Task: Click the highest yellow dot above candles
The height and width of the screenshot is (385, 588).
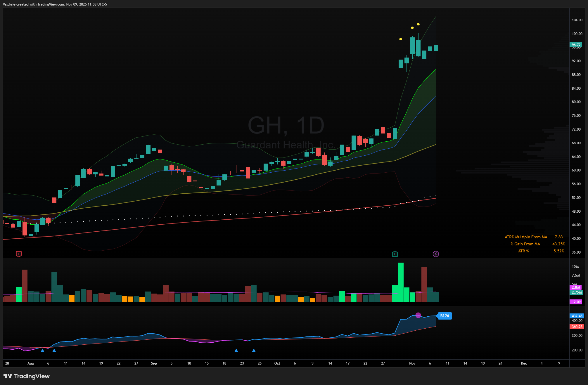Action: [418, 24]
